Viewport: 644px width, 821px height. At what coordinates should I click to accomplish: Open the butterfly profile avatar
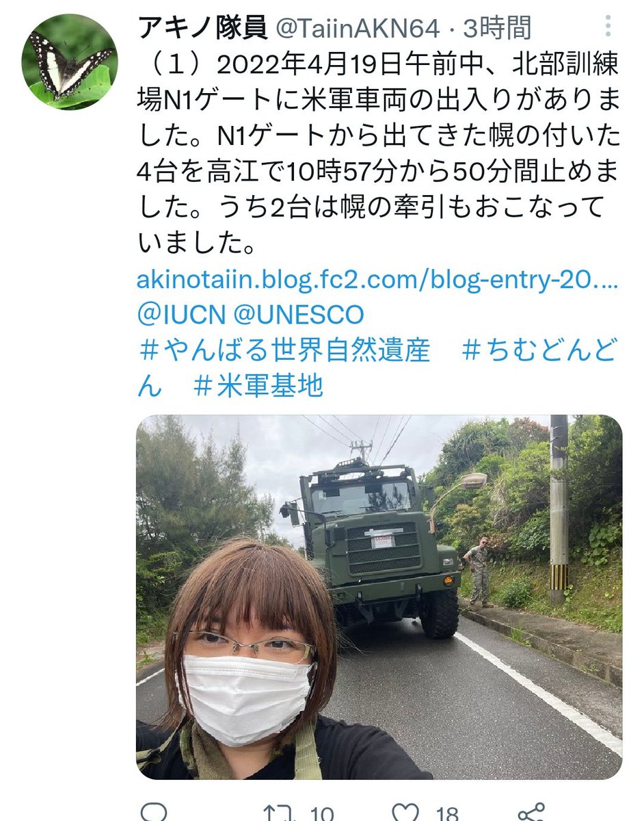70,61
